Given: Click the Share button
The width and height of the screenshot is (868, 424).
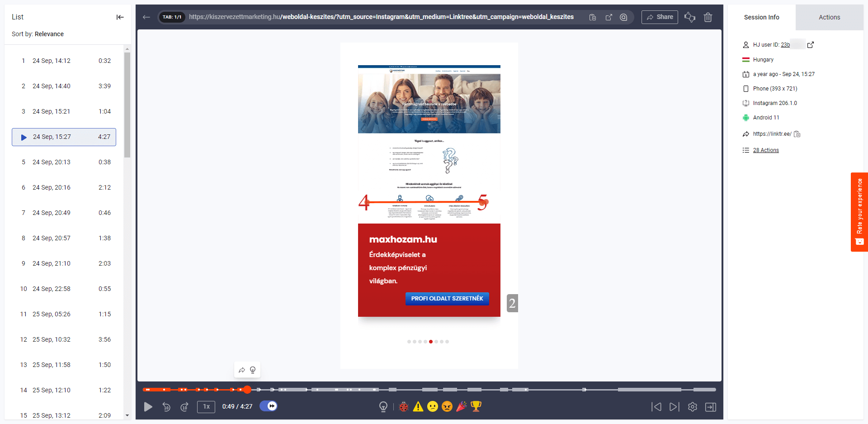Looking at the screenshot, I should pos(660,17).
